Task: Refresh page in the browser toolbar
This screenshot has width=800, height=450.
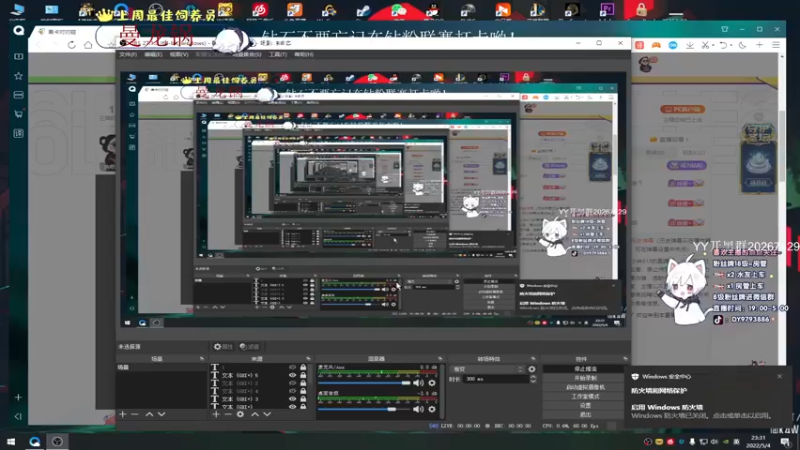Action: pos(71,45)
